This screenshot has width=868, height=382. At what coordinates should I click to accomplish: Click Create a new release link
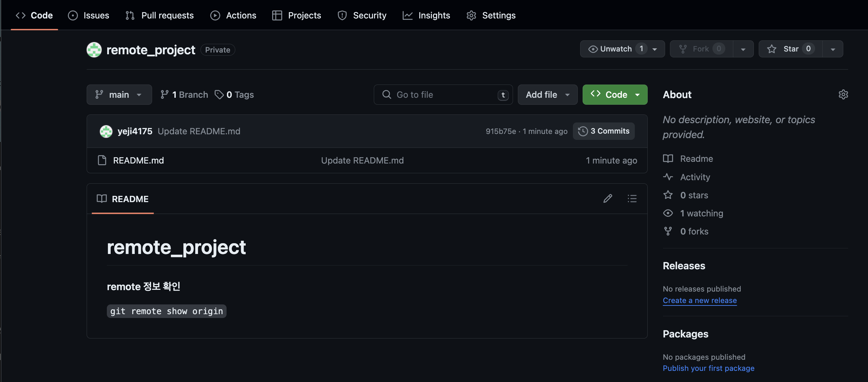pos(700,300)
